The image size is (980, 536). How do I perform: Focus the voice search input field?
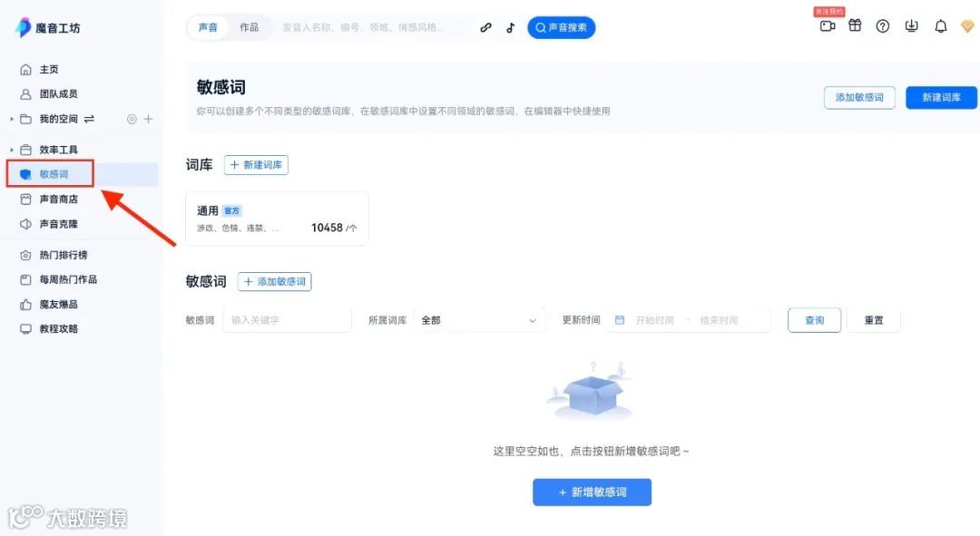(373, 27)
